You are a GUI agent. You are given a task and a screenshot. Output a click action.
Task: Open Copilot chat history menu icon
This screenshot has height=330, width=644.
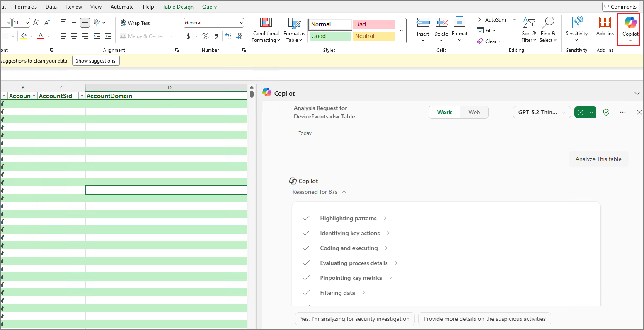(282, 112)
